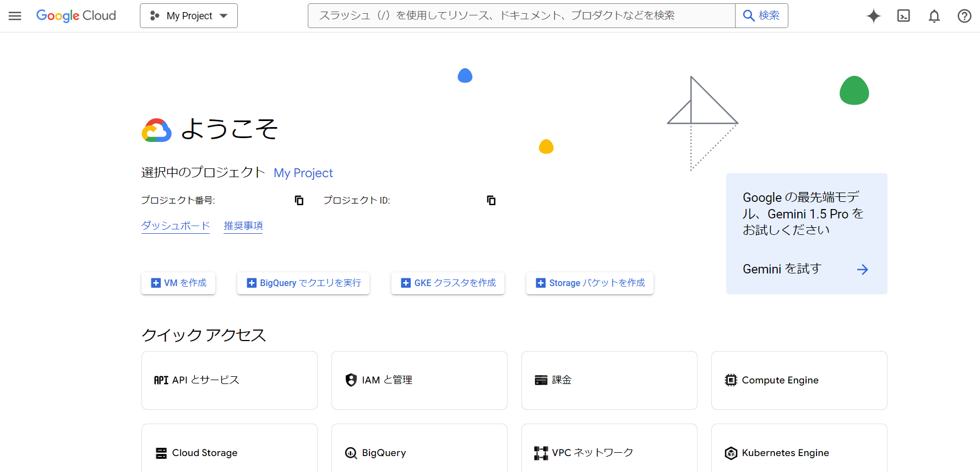Click the クイック アクセス heading
This screenshot has height=472, width=980.
204,335
